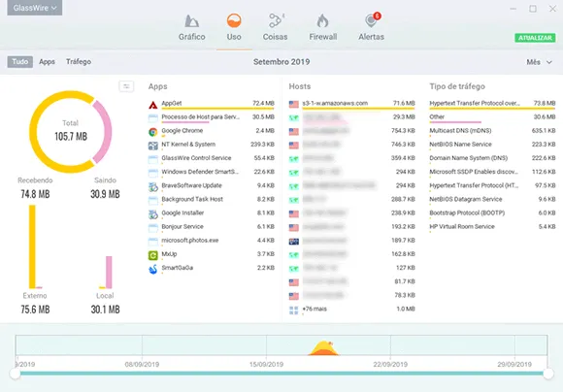Select HP Virtual Room Service row
The width and height of the screenshot is (563, 392).
[x=493, y=228]
